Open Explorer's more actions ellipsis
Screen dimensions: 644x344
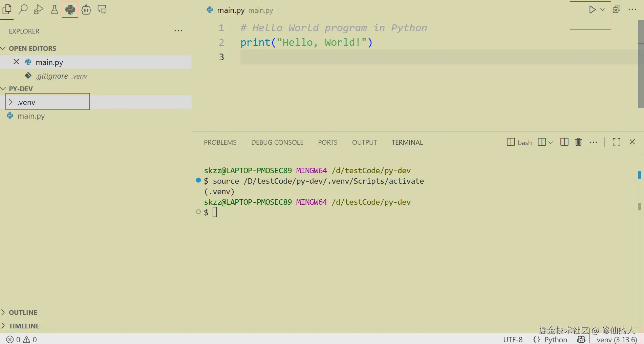(x=178, y=31)
